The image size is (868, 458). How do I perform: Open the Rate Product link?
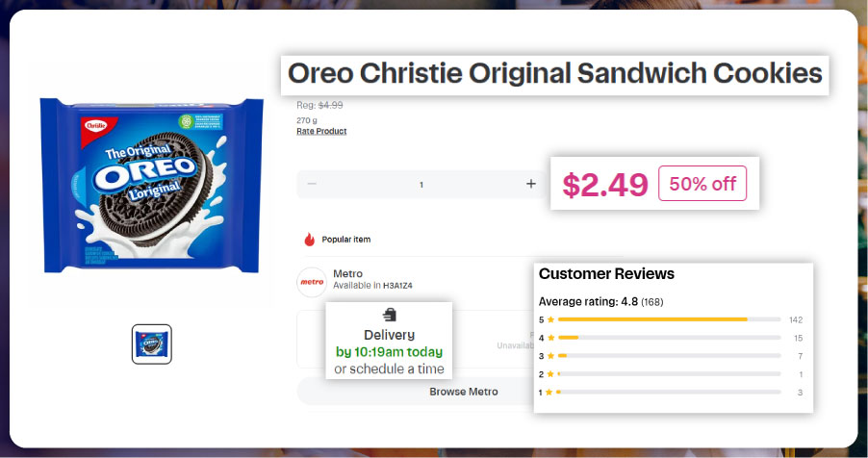321,131
